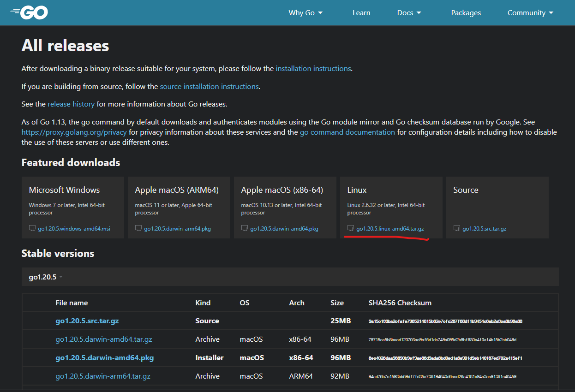Click the Arch column header

[x=297, y=303]
